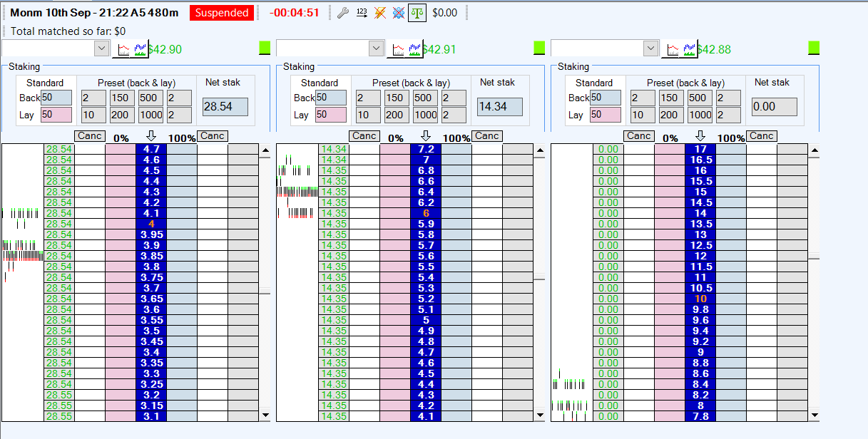This screenshot has width=868, height=439.
Task: Open red line chart icon beside $42.90
Action: point(124,48)
